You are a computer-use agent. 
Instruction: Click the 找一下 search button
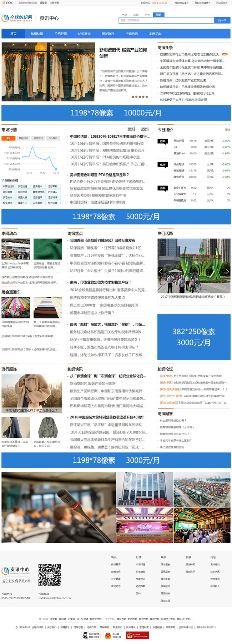[x=222, y=20]
